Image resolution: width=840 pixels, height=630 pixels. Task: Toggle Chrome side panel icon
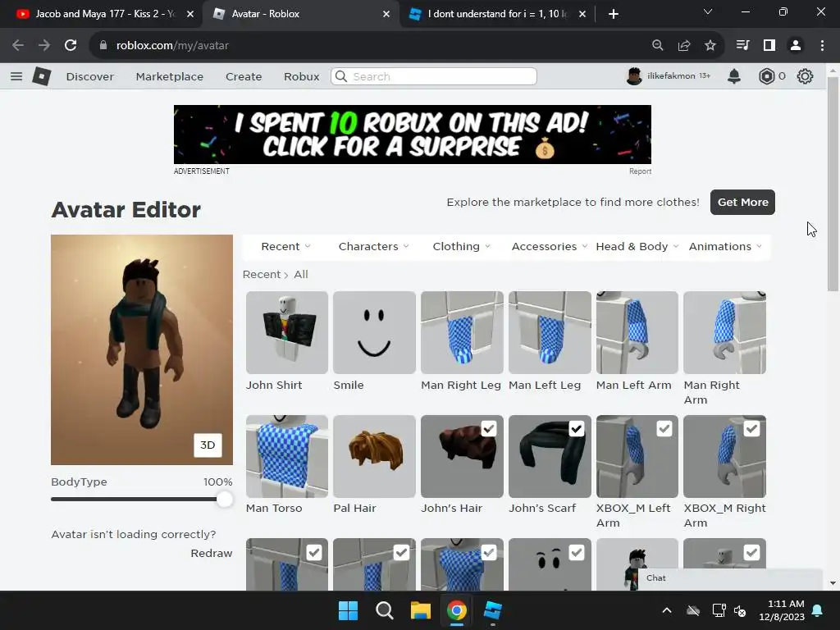[x=769, y=46]
